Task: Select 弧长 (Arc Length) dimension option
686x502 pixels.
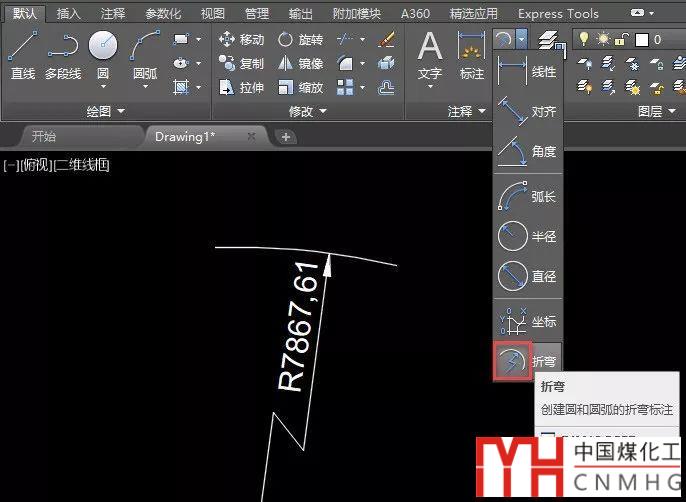Action: tap(528, 196)
